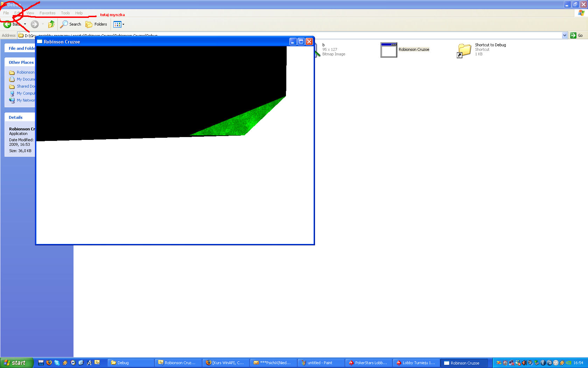
Task: Click the Up folder icon
Action: point(51,24)
